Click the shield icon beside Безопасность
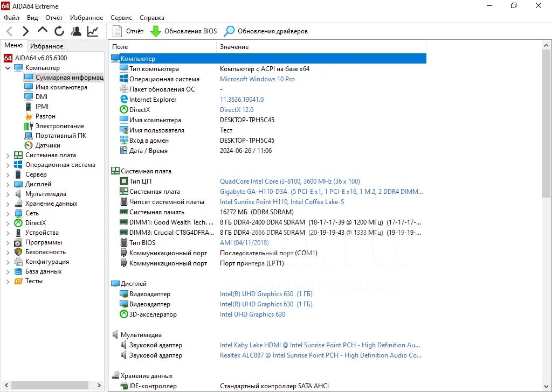The width and height of the screenshot is (552, 392). (x=18, y=252)
